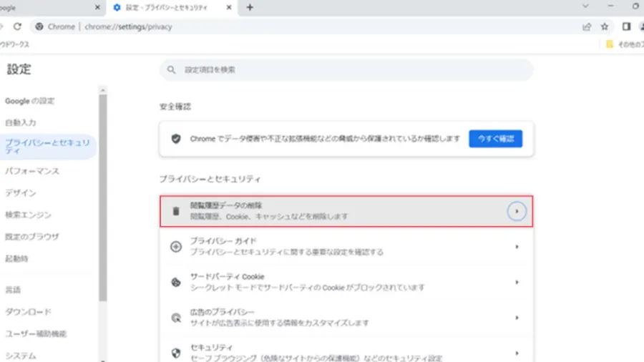Select 言語 in sidebar
The image size is (644, 362).
click(x=13, y=290)
